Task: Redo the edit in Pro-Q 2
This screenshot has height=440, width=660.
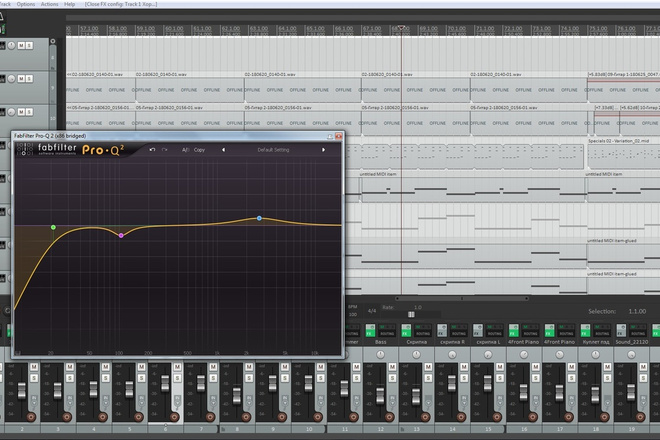Action: tap(165, 149)
